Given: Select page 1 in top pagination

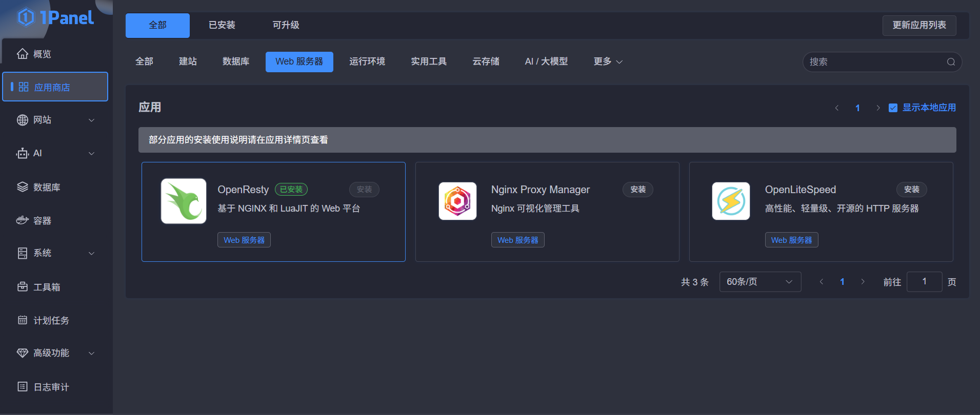Looking at the screenshot, I should 857,108.
